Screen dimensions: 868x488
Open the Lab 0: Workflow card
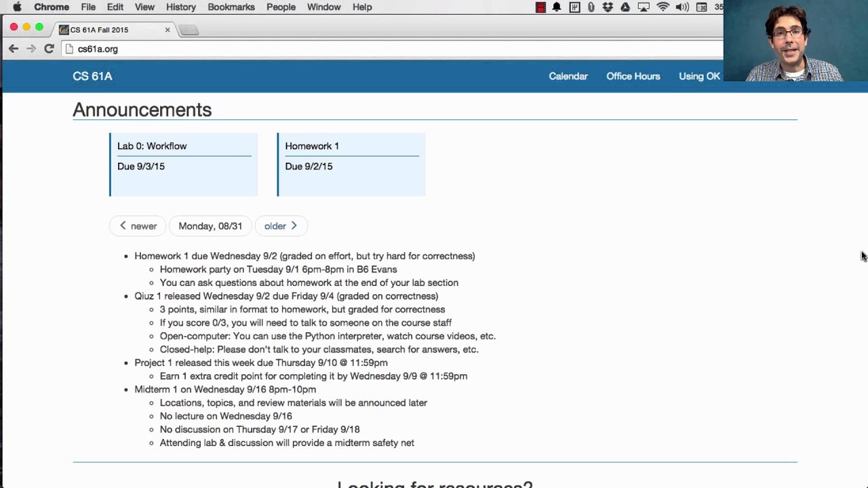pos(184,165)
